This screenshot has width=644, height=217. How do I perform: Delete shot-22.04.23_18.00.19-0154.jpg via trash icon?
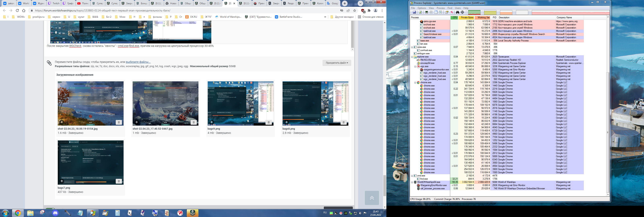119,122
